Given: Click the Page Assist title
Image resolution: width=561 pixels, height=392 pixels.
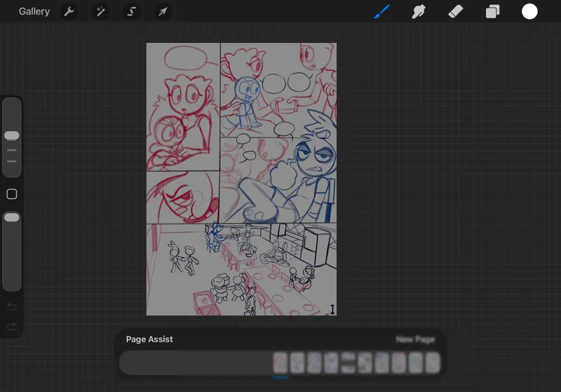Looking at the screenshot, I should coord(149,339).
